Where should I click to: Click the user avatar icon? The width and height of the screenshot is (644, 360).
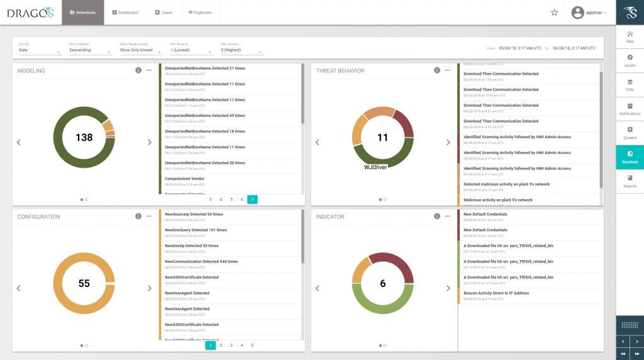(x=577, y=13)
